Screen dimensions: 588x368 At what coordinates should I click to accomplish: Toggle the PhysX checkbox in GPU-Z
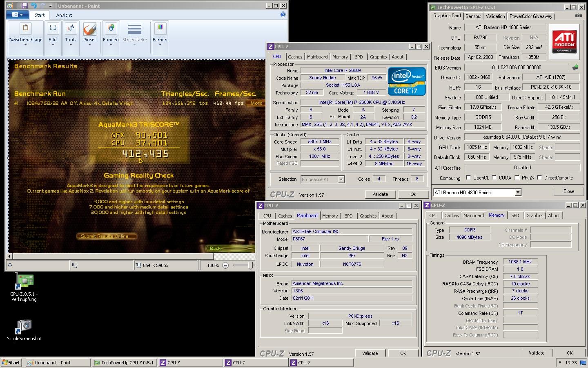(x=517, y=178)
